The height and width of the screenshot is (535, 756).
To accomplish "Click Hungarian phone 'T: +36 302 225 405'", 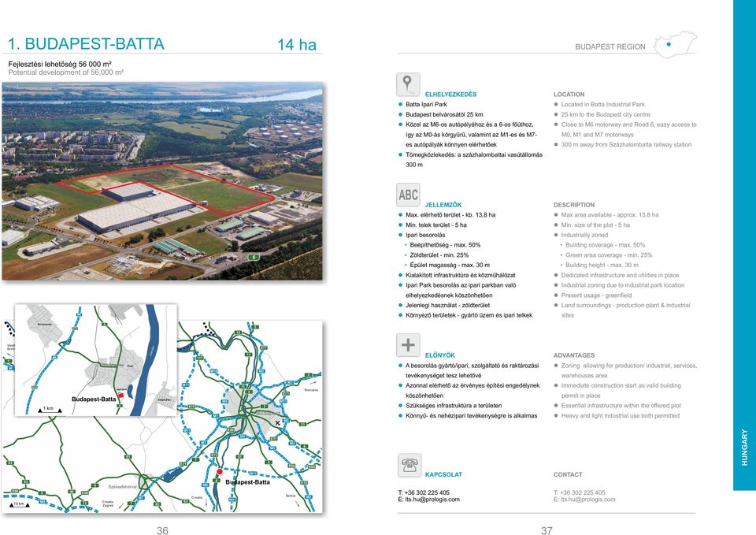I will [424, 492].
